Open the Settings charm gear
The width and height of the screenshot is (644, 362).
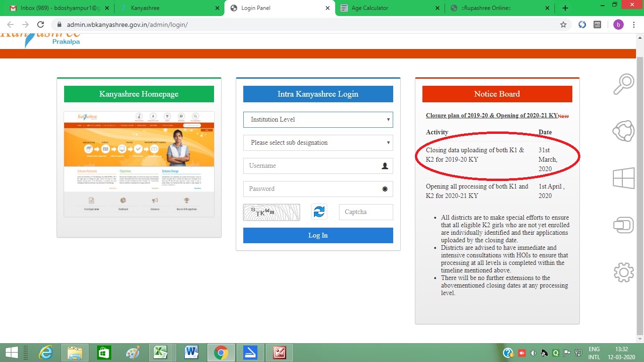tap(623, 272)
